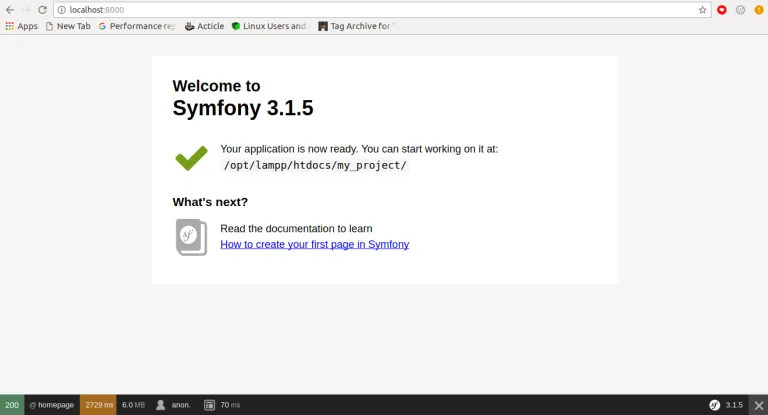
Task: Open the gray circular extension icon
Action: (x=740, y=10)
